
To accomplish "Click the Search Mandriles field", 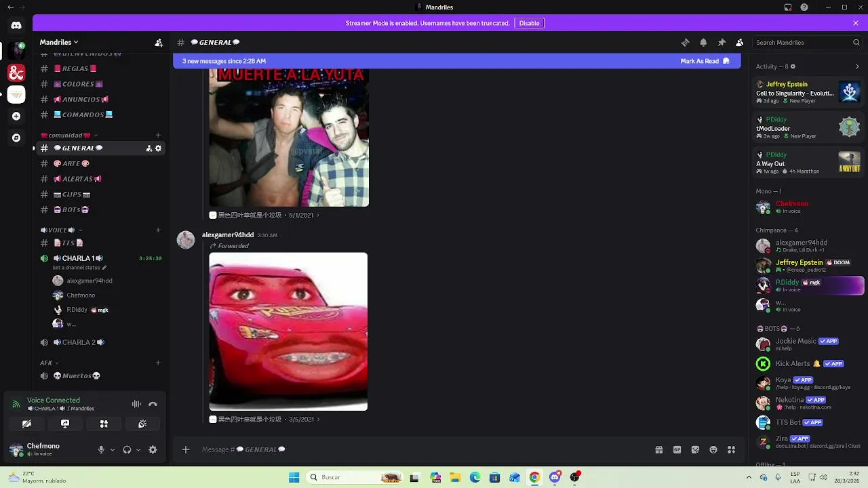I will point(807,42).
